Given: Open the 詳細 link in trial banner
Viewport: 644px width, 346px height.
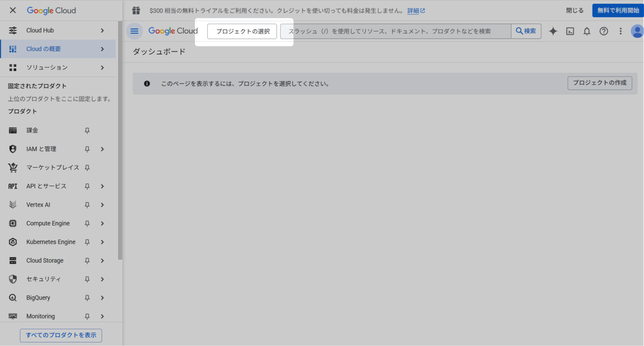Looking at the screenshot, I should 413,10.
